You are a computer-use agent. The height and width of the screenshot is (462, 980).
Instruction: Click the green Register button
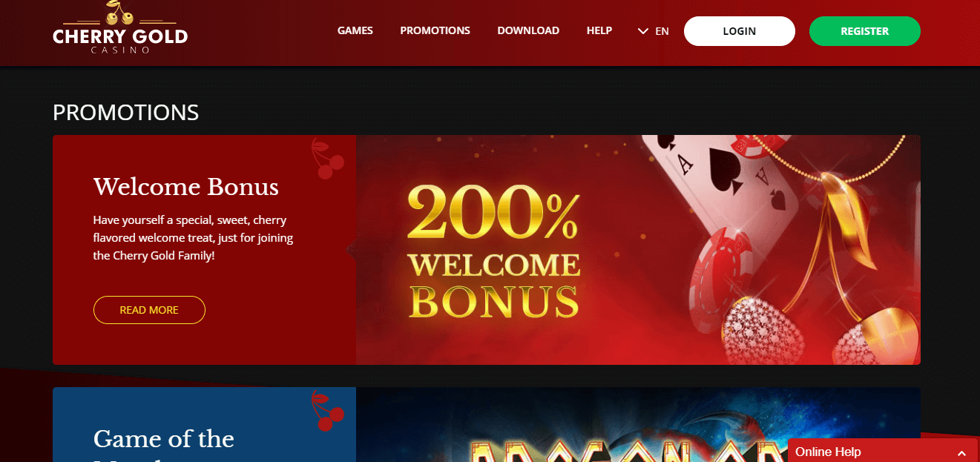(x=865, y=31)
